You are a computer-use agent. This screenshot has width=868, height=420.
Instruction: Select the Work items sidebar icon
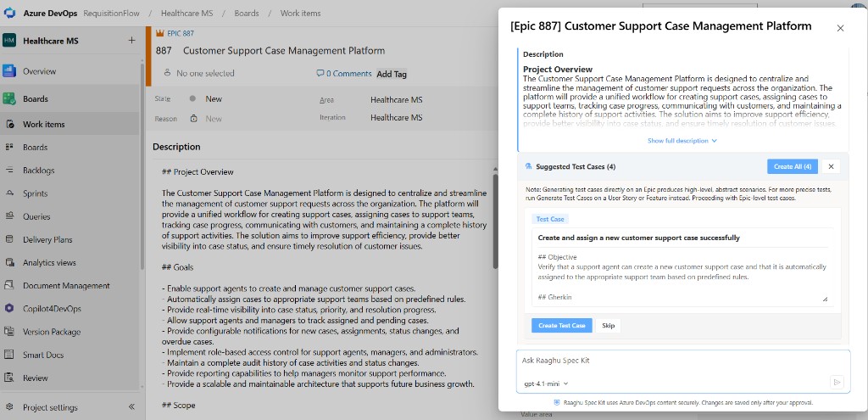tap(9, 124)
